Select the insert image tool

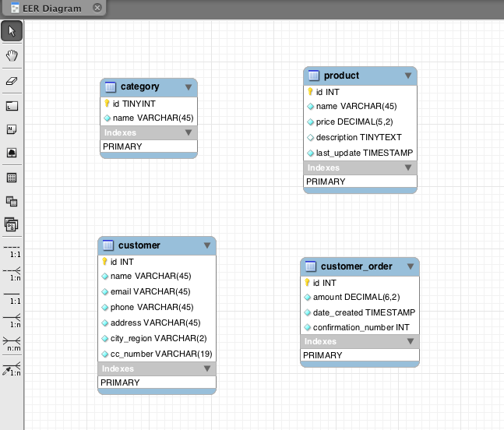tap(12, 153)
